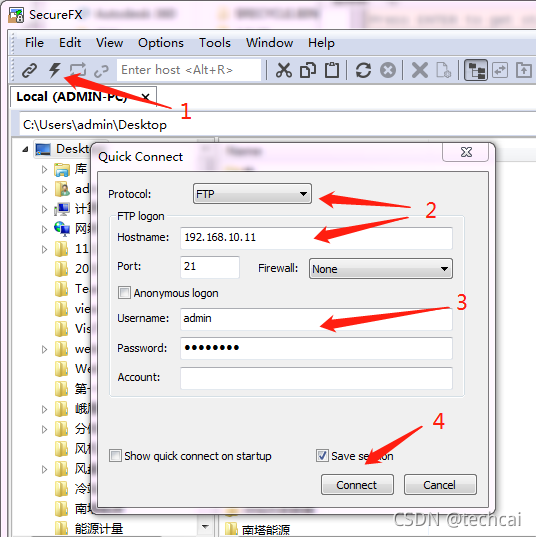The height and width of the screenshot is (537, 536).
Task: Click the SecureFX application title icon
Action: pyautogui.click(x=16, y=15)
